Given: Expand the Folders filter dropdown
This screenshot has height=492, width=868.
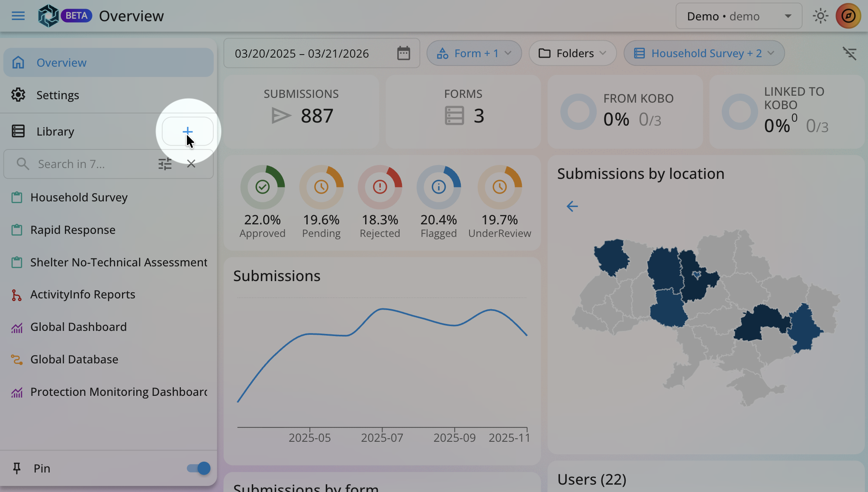Looking at the screenshot, I should coord(572,53).
